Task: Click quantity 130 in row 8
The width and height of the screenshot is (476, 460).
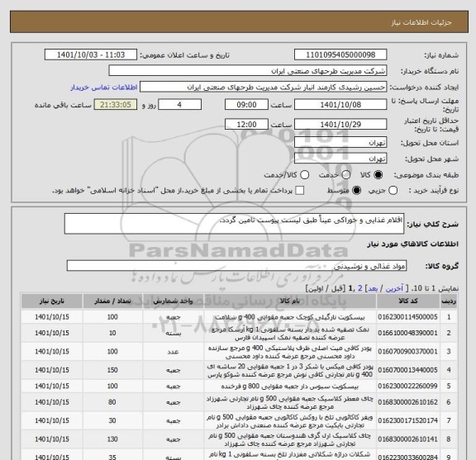Action: 112,439
